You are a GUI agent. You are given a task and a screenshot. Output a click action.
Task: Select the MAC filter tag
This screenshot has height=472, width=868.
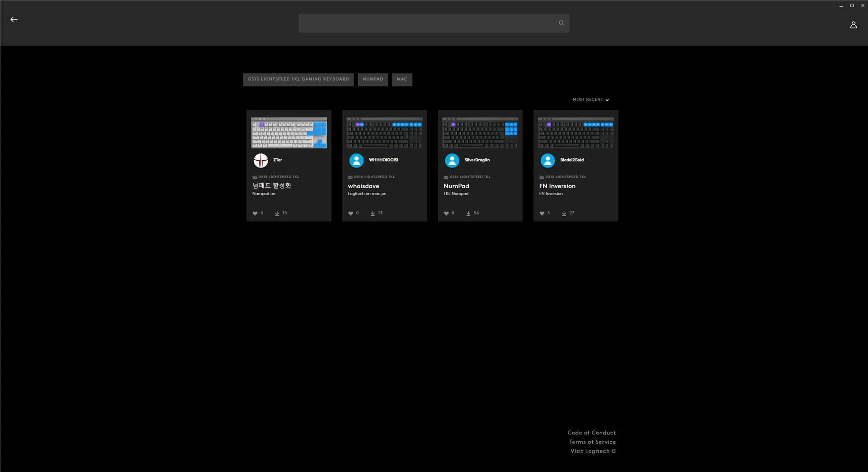pyautogui.click(x=402, y=80)
